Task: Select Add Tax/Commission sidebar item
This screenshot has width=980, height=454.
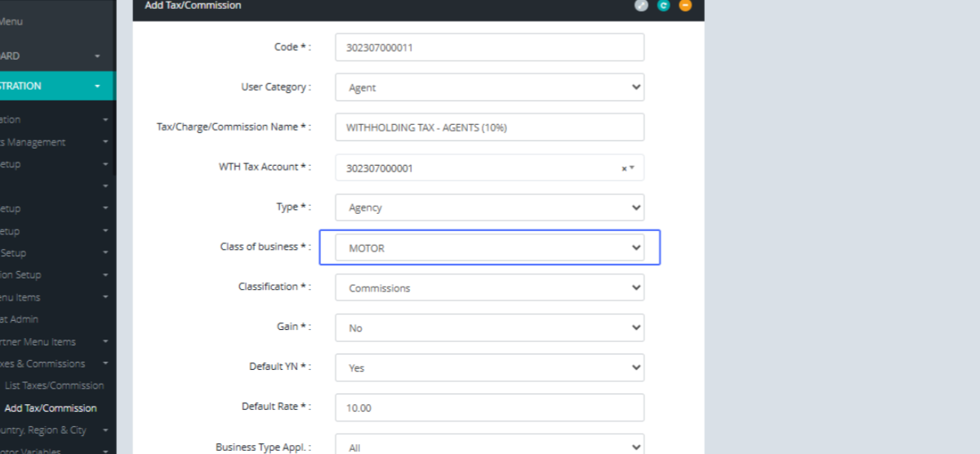Action: 51,408
